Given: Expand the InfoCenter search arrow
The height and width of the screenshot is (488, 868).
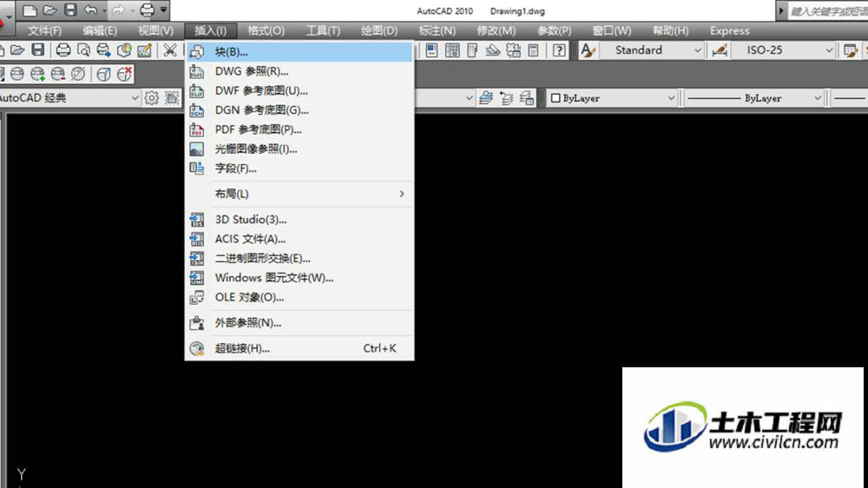Looking at the screenshot, I should pyautogui.click(x=781, y=10).
